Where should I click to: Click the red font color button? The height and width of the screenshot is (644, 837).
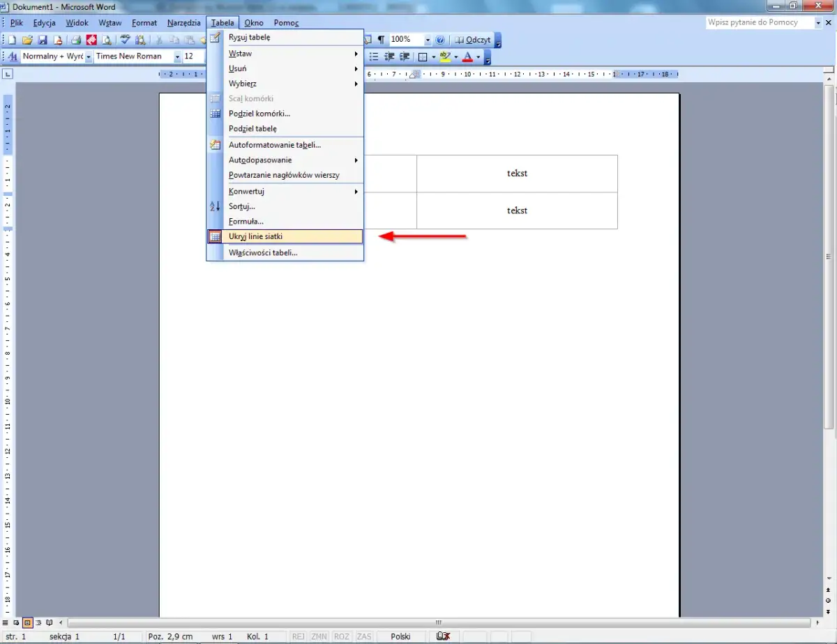[468, 56]
